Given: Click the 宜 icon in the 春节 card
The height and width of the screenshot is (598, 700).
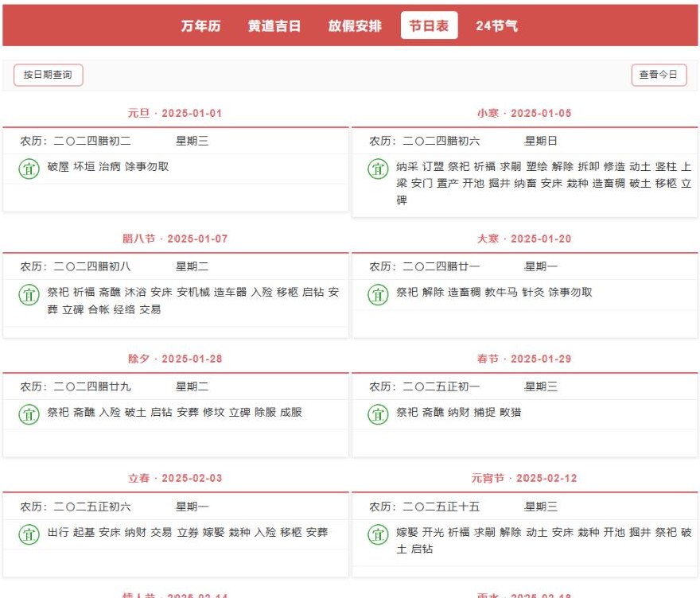Looking at the screenshot, I should point(378,414).
